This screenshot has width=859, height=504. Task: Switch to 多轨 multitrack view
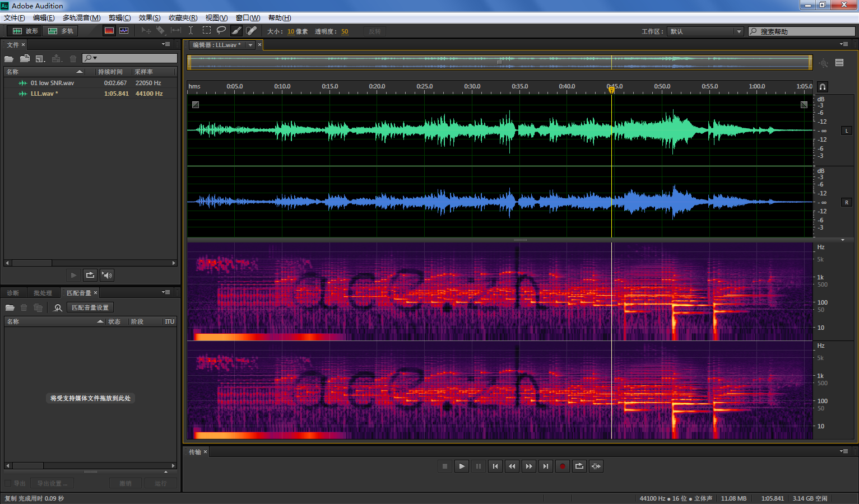[x=61, y=31]
